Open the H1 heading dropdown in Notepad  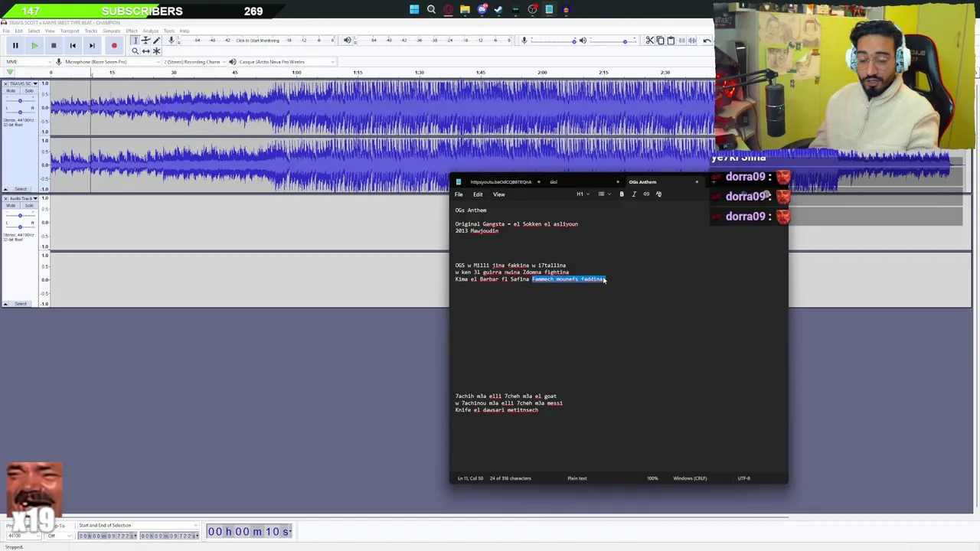pyautogui.click(x=583, y=194)
